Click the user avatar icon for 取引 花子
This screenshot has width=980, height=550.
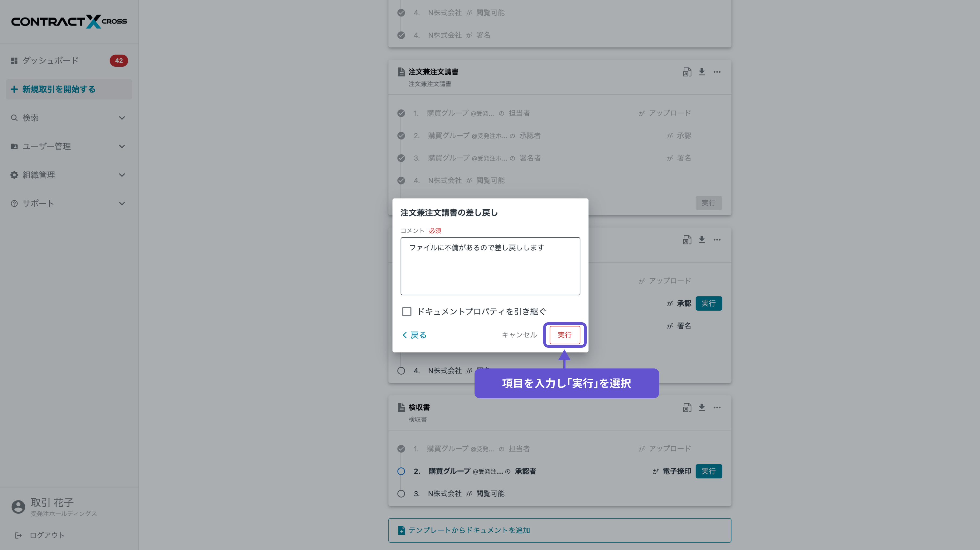click(18, 506)
